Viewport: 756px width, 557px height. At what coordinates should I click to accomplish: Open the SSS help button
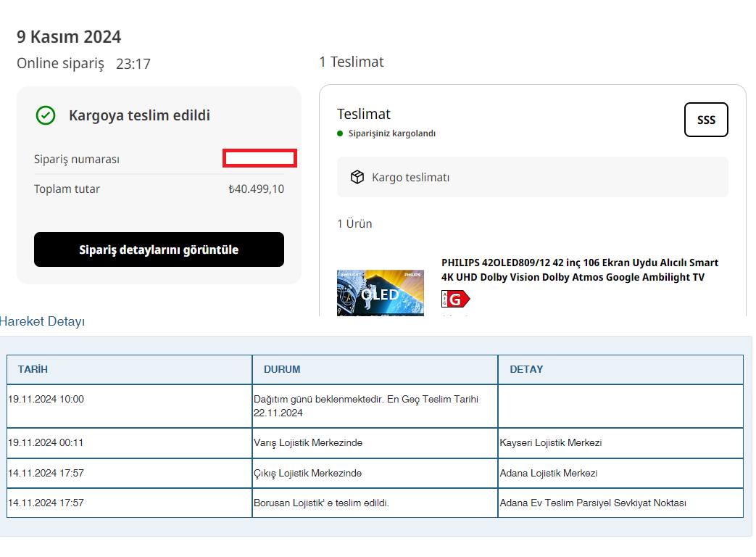pos(706,120)
